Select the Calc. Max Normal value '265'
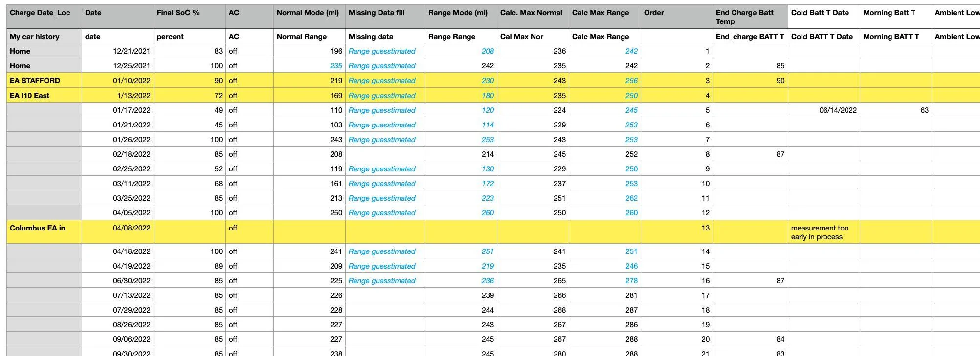This screenshot has width=980, height=356. click(x=533, y=280)
